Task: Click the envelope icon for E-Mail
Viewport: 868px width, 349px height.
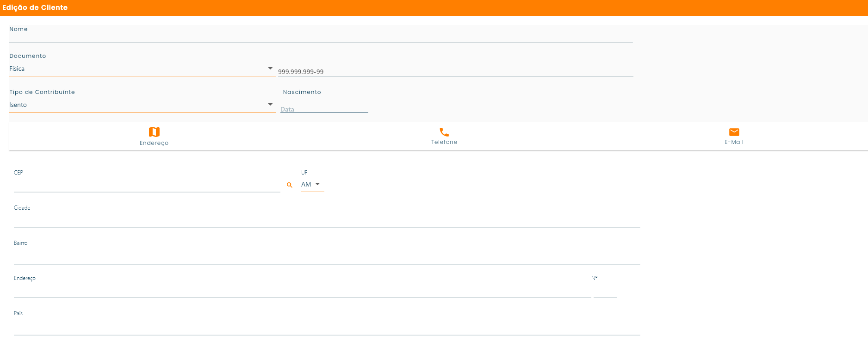Action: (x=734, y=132)
